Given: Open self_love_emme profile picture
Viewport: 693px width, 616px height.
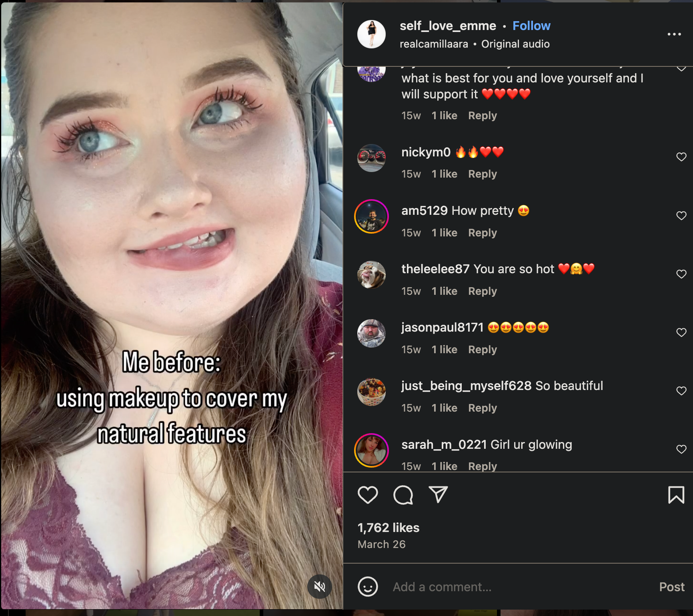Looking at the screenshot, I should pos(371,34).
